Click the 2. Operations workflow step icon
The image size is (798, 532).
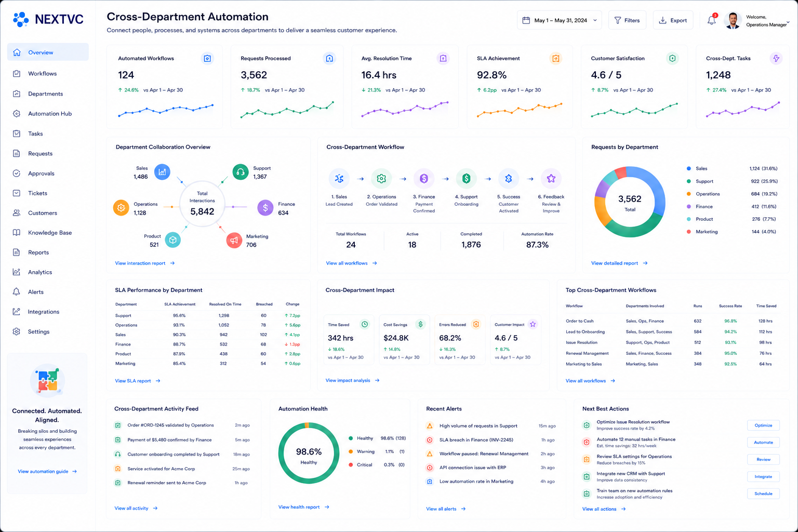pos(381,179)
